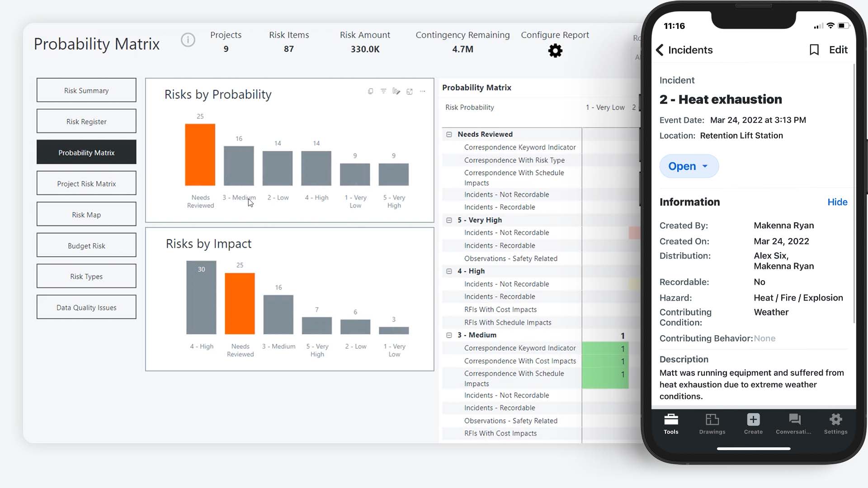868x488 pixels.
Task: Collapse the 3 - Medium risk category
Action: coord(449,335)
